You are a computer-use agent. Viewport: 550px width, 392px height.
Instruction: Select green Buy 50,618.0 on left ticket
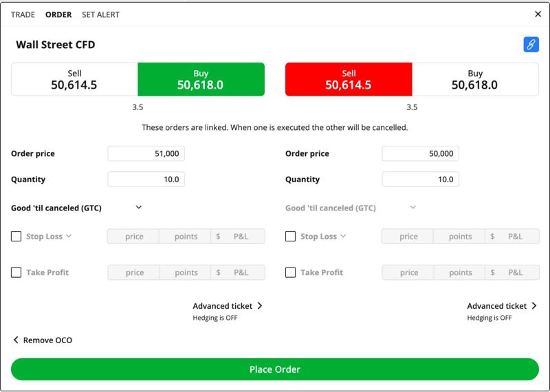tap(201, 79)
